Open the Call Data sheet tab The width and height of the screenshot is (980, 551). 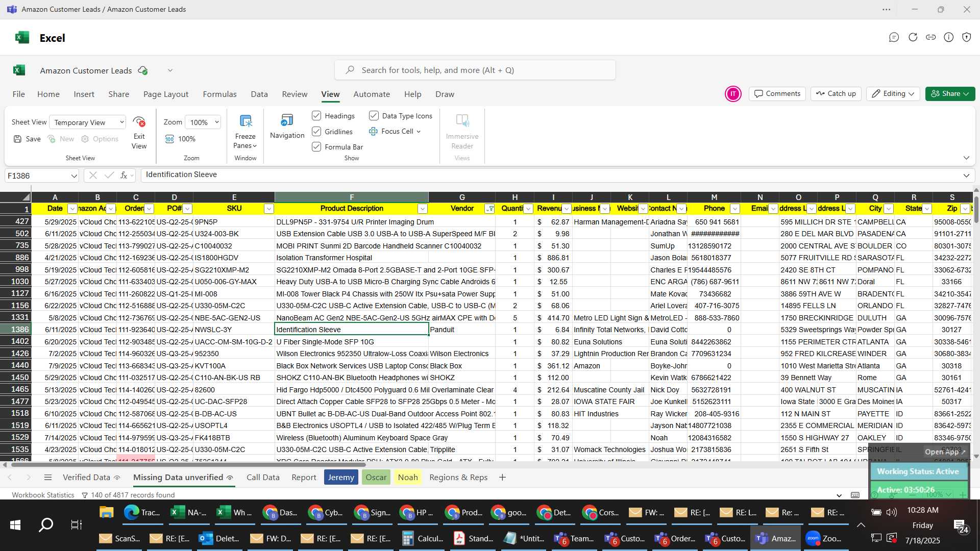pyautogui.click(x=263, y=477)
